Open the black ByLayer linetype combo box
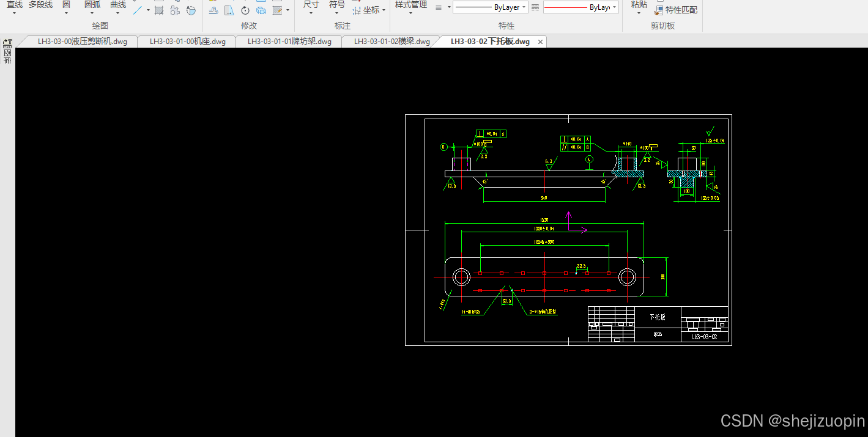 click(x=490, y=7)
